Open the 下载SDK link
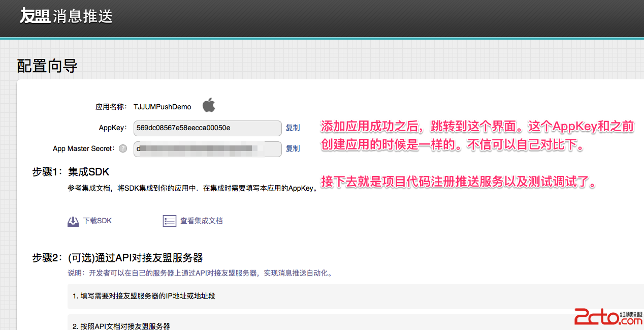Screen dimensions: 644x330 tap(97, 221)
